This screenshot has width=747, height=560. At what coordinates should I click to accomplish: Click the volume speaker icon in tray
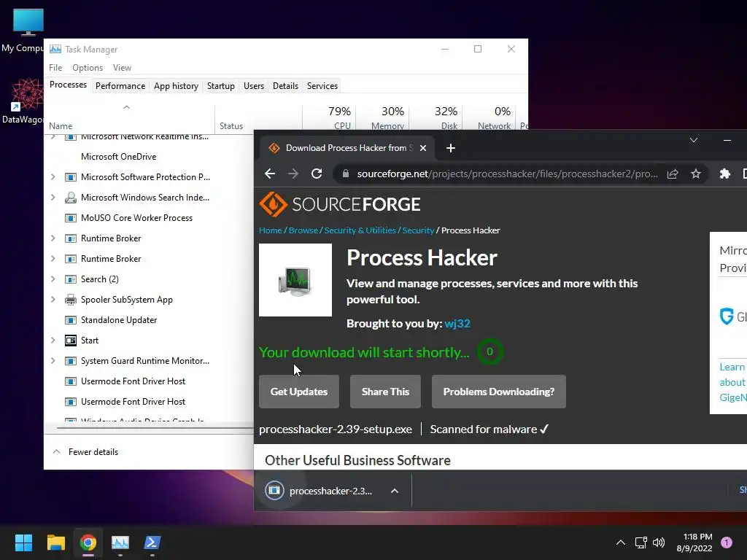(659, 542)
